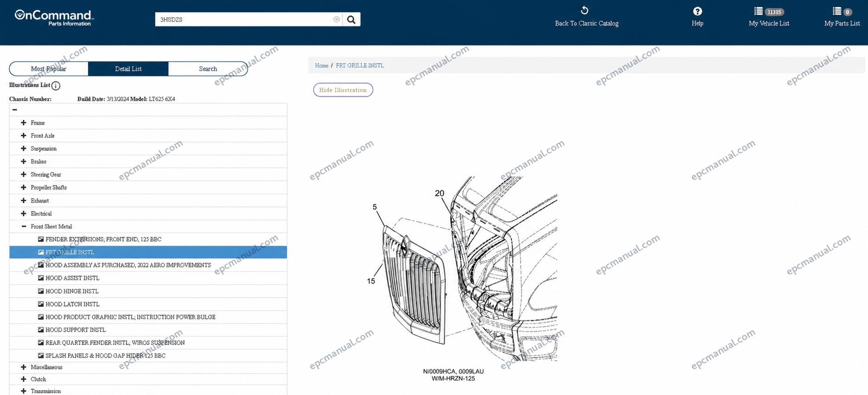Expand the Frame category
868x395 pixels.
pyautogui.click(x=24, y=123)
